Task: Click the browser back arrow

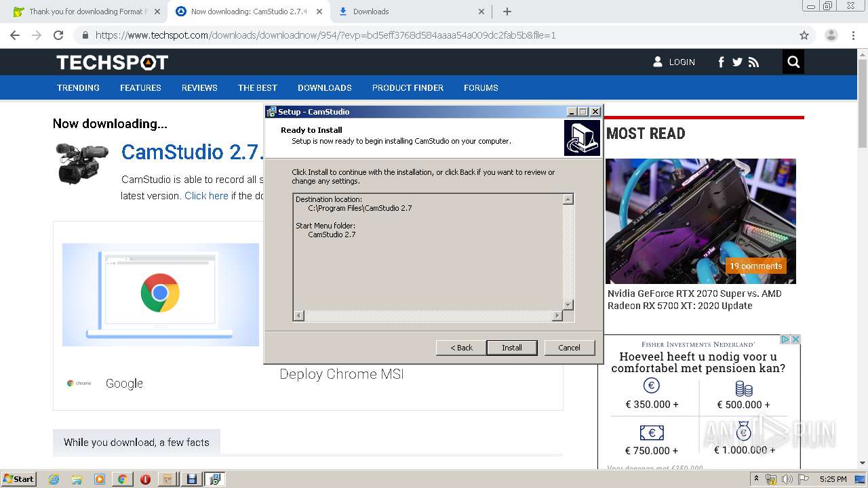Action: click(x=15, y=35)
